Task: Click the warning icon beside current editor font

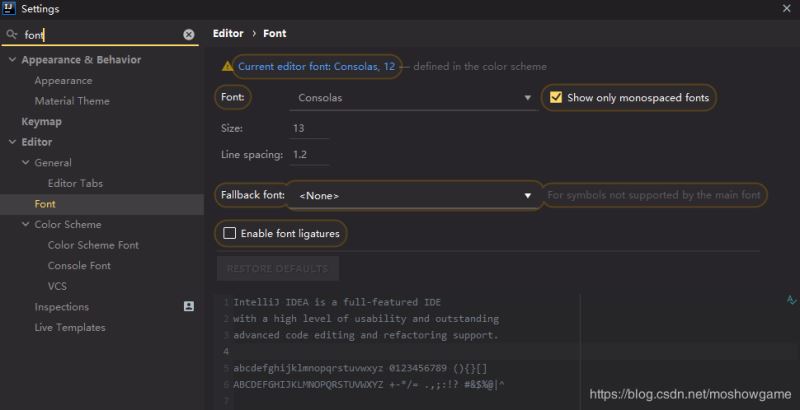Action: [x=228, y=67]
